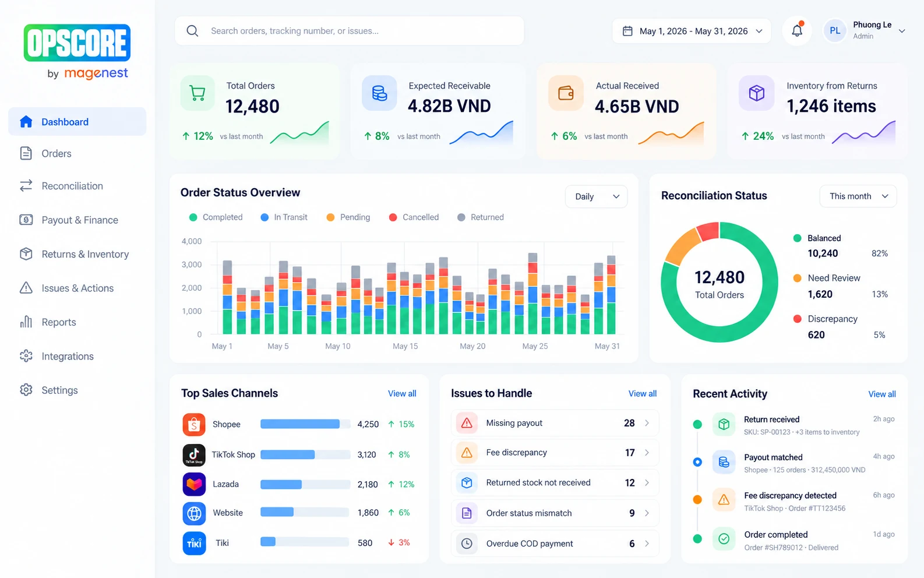Screen dimensions: 924x578
Task: Open the This month dropdown
Action: pos(858,196)
